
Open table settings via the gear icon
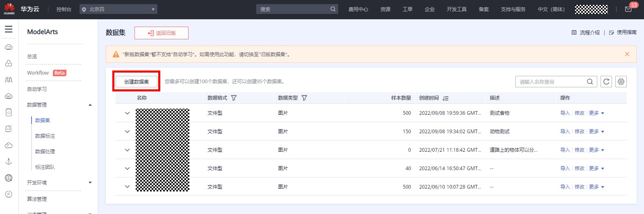point(621,82)
